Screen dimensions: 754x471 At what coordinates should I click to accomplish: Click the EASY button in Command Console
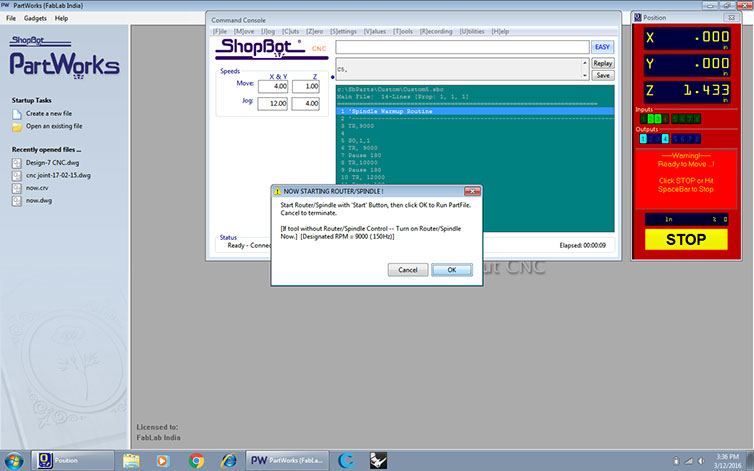(x=602, y=47)
